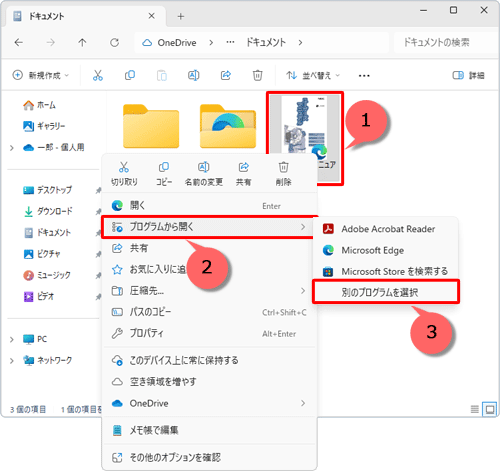The image size is (500, 471).
Task: Open with Adobe Acrobat Reader
Action: click(386, 229)
